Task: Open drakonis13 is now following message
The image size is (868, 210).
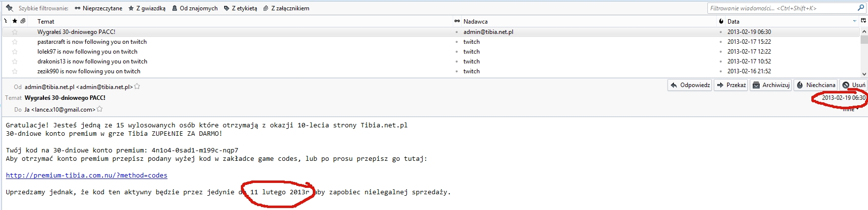Action: point(92,61)
